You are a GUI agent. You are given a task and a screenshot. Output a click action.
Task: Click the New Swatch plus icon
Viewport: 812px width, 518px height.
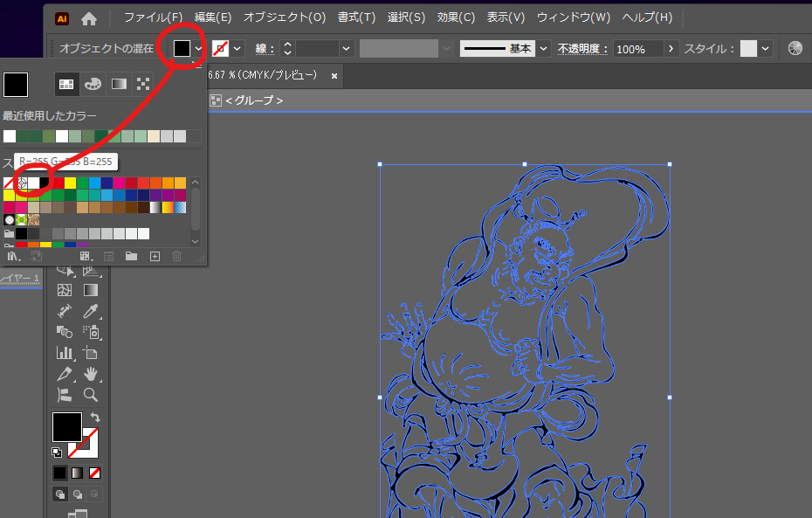(155, 256)
